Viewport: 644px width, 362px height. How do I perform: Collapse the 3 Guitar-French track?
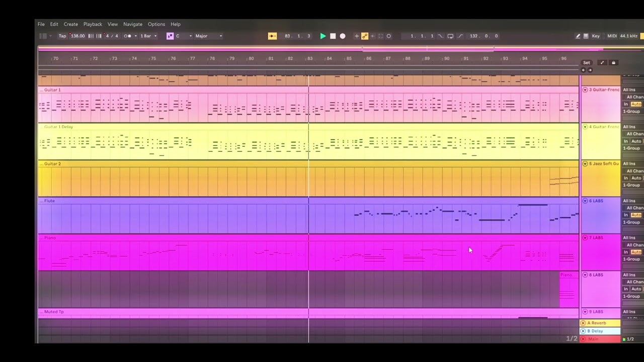585,89
